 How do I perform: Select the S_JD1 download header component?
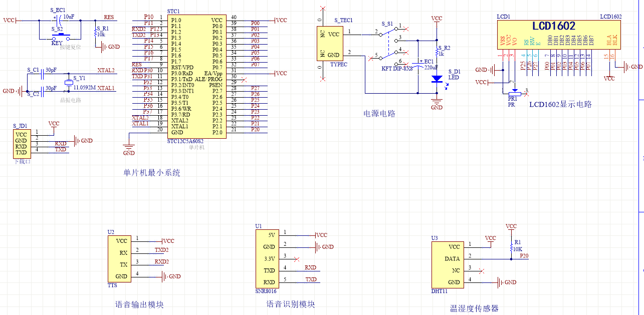click(x=21, y=143)
